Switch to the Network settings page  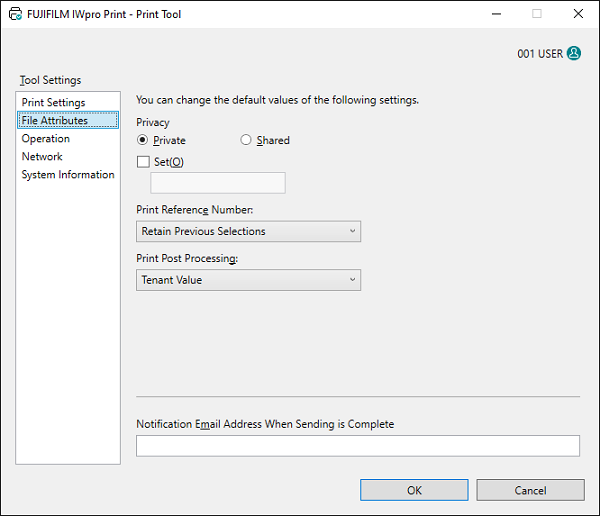[42, 157]
